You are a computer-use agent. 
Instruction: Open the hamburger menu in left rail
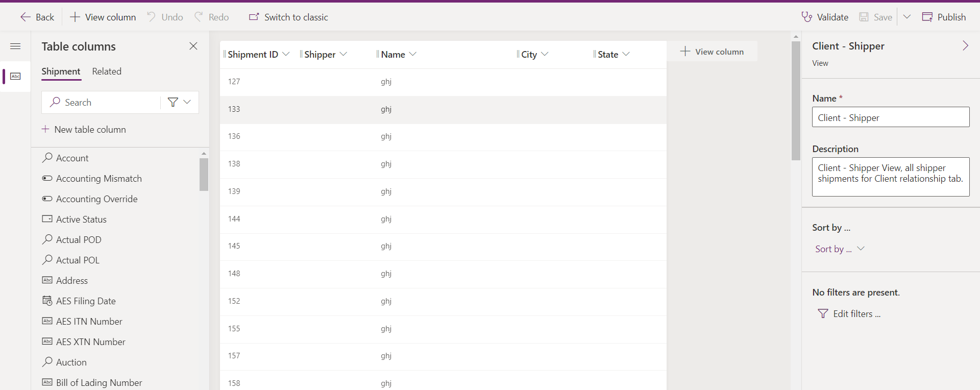pos(15,46)
